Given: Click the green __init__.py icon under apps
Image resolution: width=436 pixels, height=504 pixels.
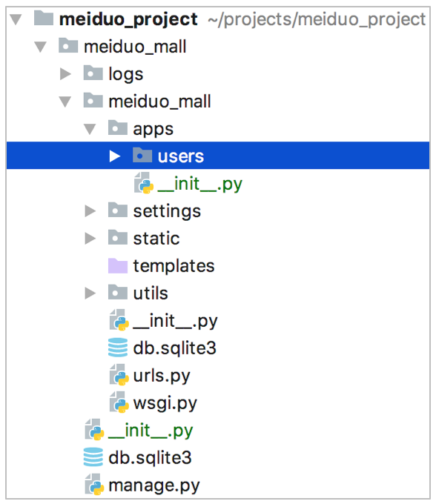Looking at the screenshot, I should click(x=144, y=183).
